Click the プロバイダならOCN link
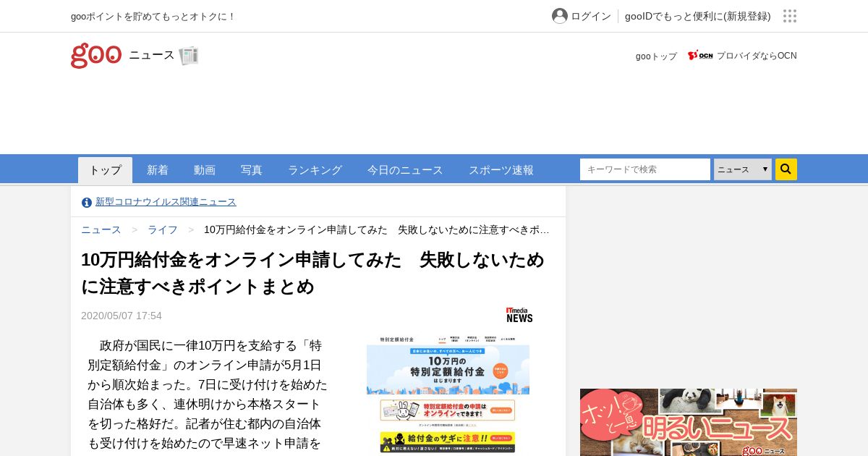Viewport: 868px width, 456px height. (757, 56)
